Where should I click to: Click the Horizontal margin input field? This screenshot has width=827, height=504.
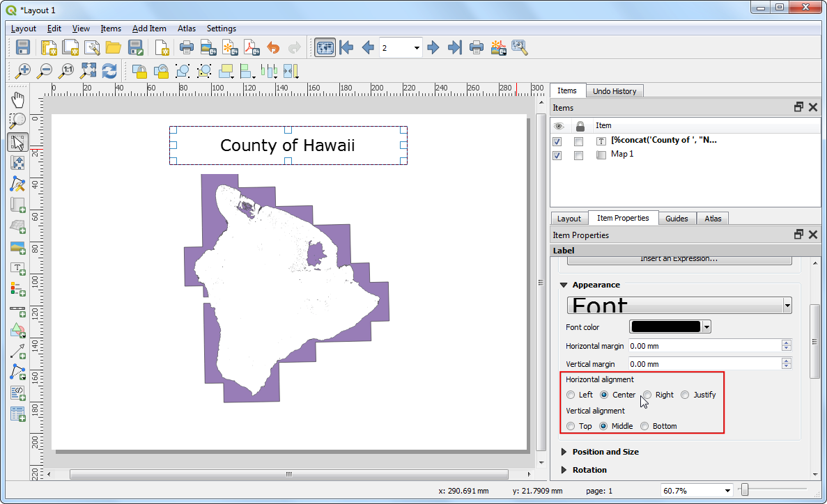pyautogui.click(x=704, y=345)
